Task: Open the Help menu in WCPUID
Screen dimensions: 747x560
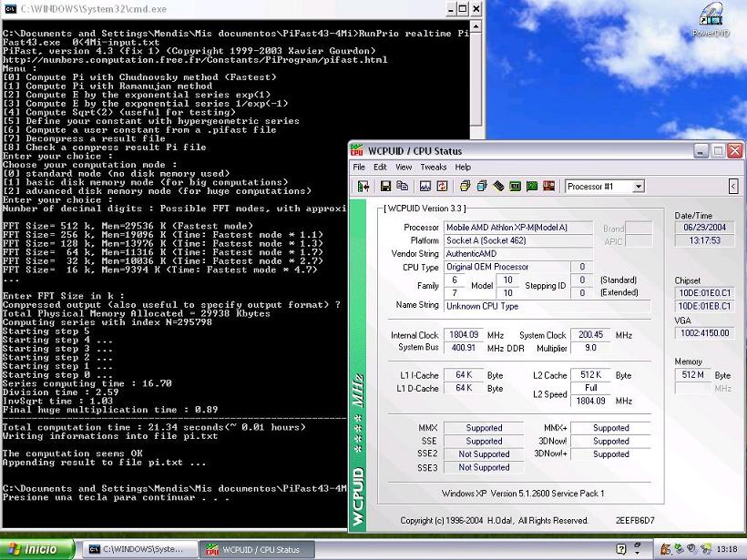Action: (x=463, y=168)
